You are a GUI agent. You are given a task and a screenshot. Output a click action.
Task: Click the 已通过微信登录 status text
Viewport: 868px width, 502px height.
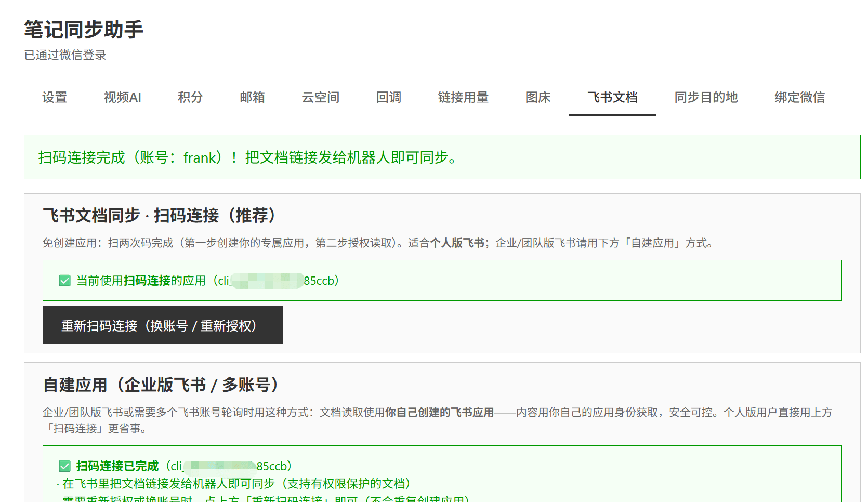[65, 55]
